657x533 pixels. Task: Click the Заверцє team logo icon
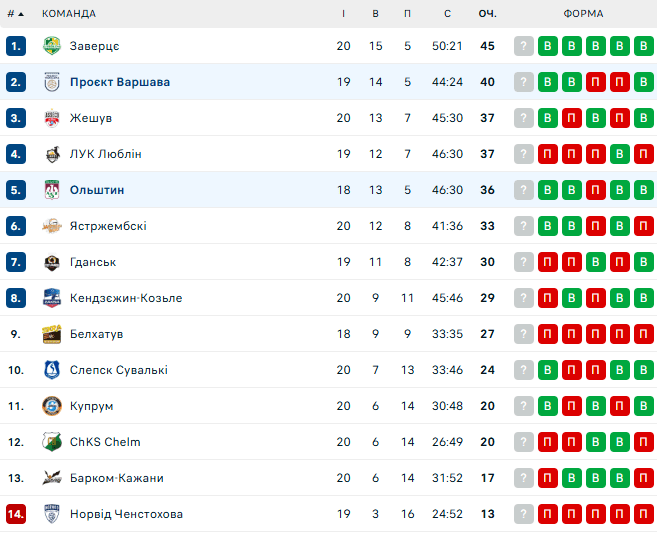click(x=52, y=46)
